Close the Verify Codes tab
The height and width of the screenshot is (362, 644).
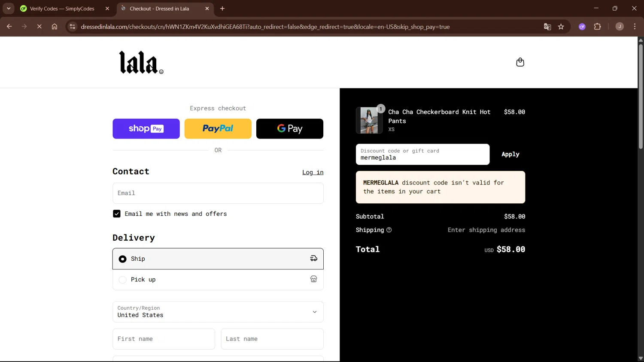pyautogui.click(x=107, y=9)
